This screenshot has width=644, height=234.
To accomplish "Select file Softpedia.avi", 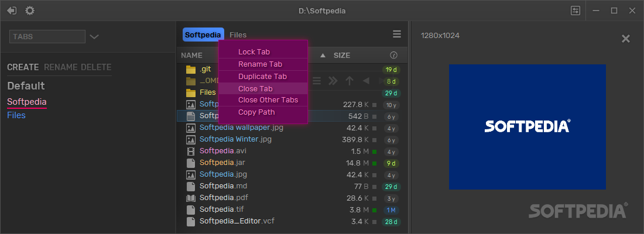I will click(223, 151).
